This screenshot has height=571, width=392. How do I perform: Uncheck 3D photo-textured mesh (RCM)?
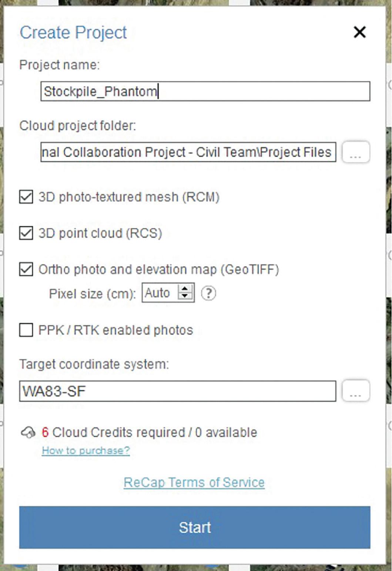coord(26,197)
